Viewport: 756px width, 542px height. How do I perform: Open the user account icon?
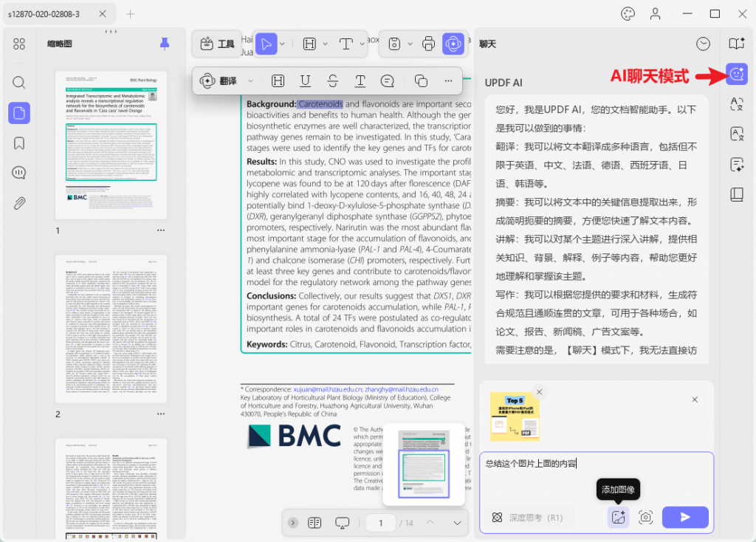click(x=656, y=13)
